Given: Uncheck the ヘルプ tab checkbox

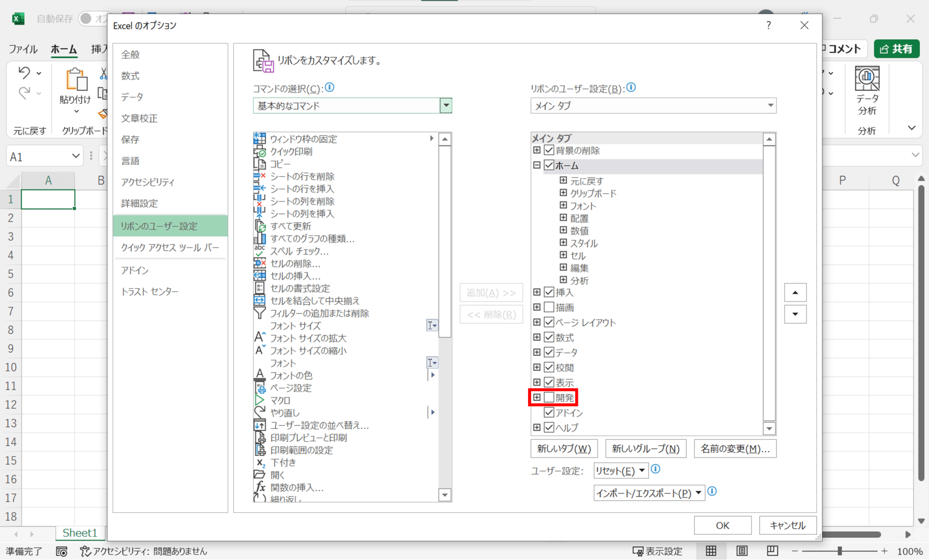Looking at the screenshot, I should (549, 427).
